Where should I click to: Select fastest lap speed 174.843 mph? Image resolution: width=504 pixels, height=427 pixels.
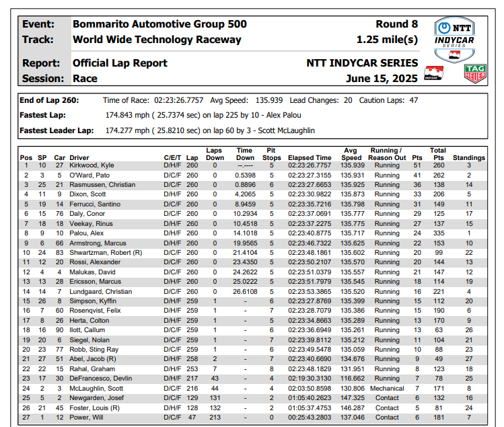(128, 116)
